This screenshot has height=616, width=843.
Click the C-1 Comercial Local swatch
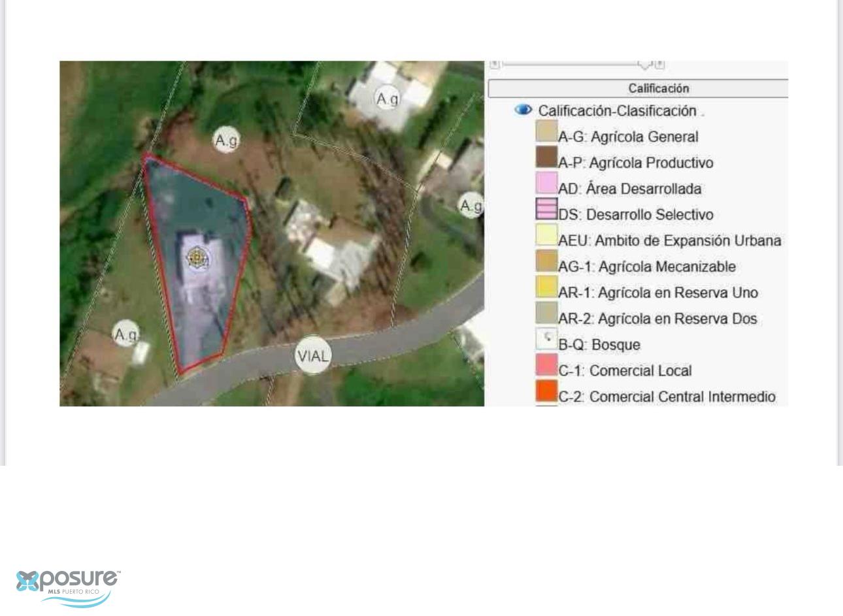click(x=546, y=365)
